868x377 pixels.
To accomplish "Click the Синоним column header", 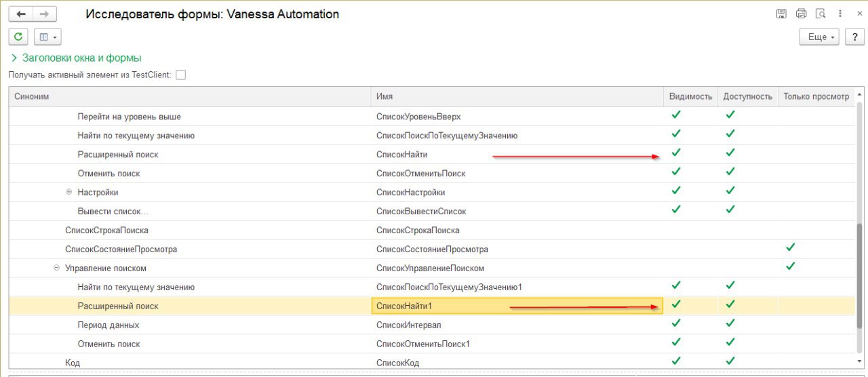I will 190,97.
